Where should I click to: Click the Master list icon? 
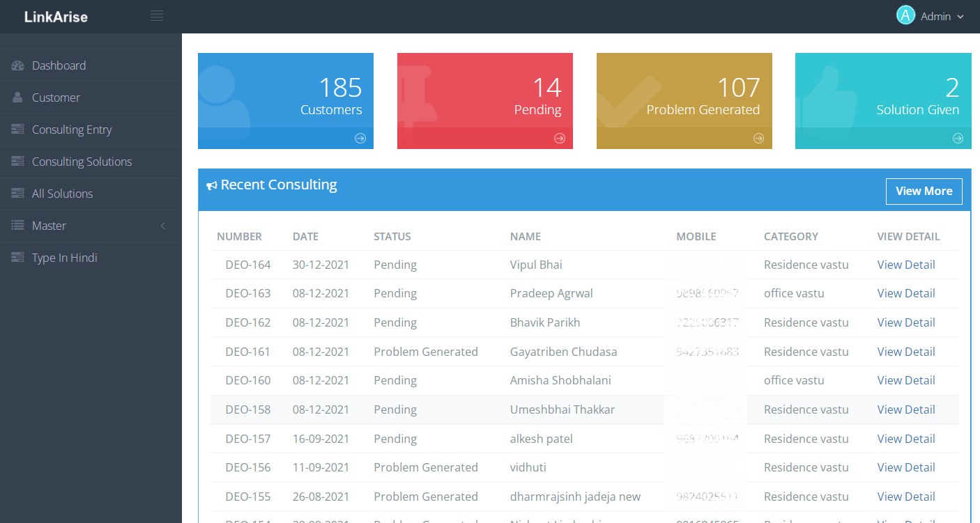(17, 226)
